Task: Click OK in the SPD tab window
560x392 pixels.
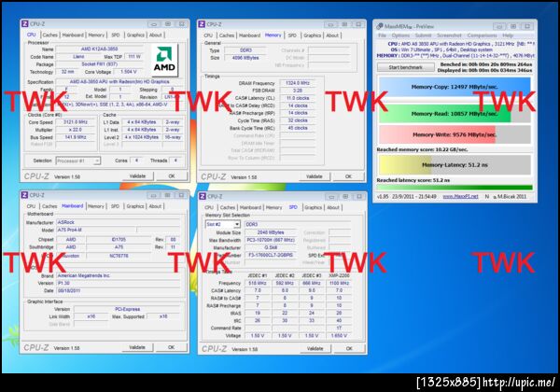Action: [x=349, y=348]
